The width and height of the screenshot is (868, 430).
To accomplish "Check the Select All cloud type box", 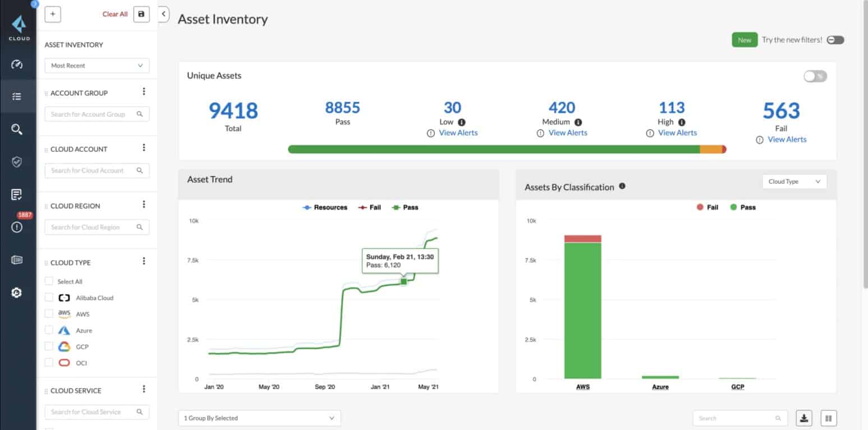I will click(x=49, y=281).
